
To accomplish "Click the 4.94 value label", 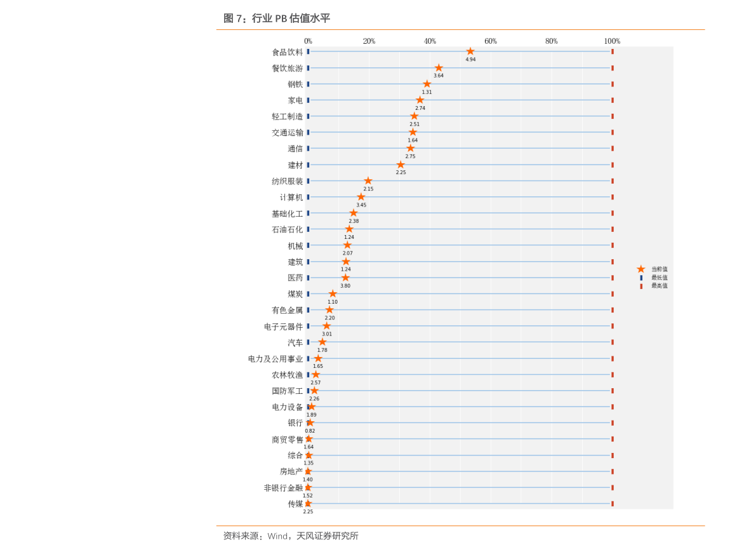I will coord(470,60).
